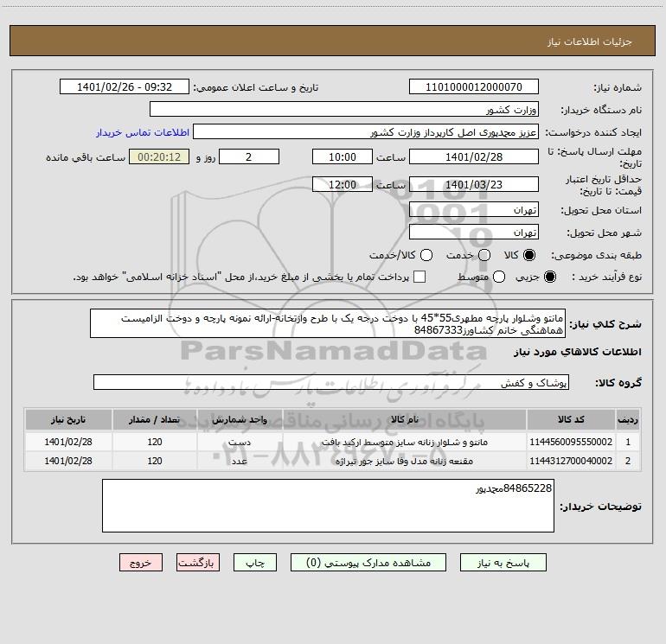Click the buyer organization field وزارت کشور
666x644 pixels.
344,109
